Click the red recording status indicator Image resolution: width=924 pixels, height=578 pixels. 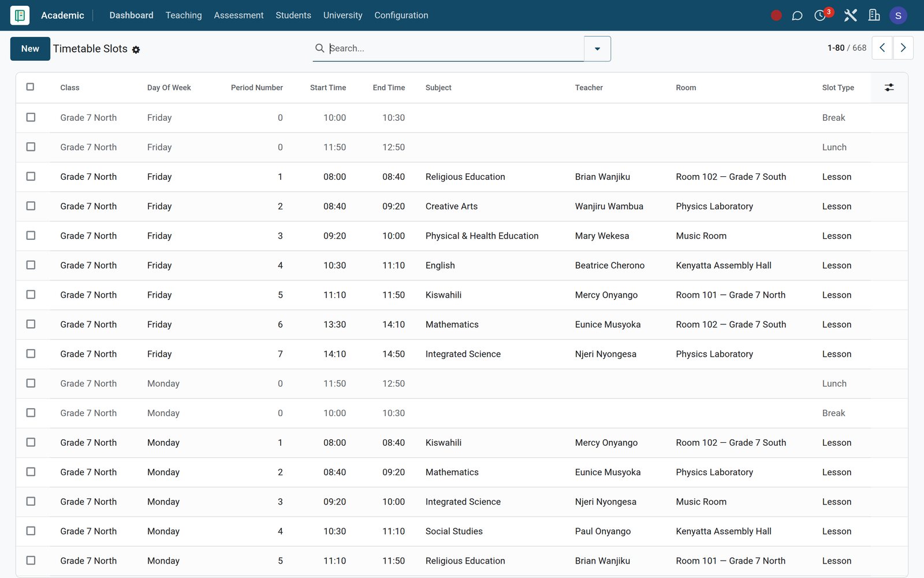coord(776,16)
